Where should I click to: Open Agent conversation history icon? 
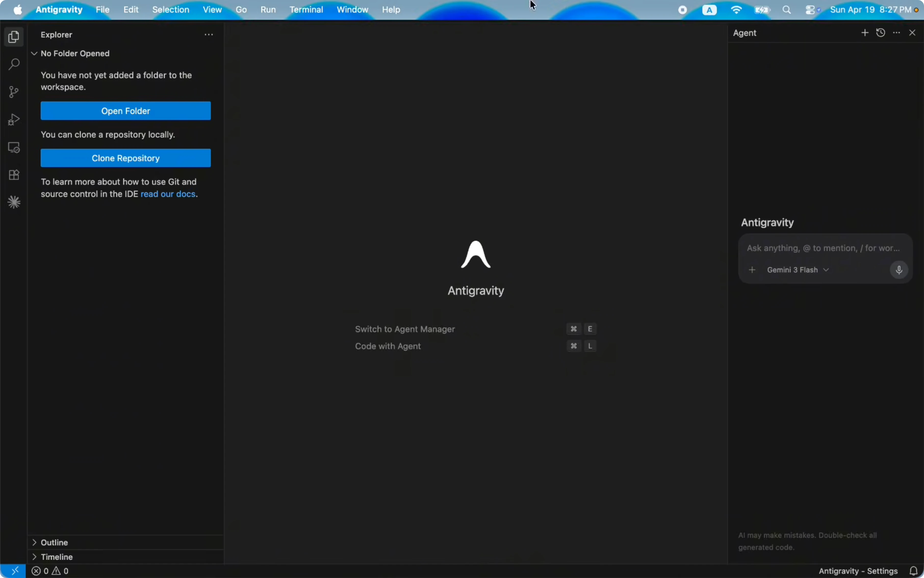880,33
